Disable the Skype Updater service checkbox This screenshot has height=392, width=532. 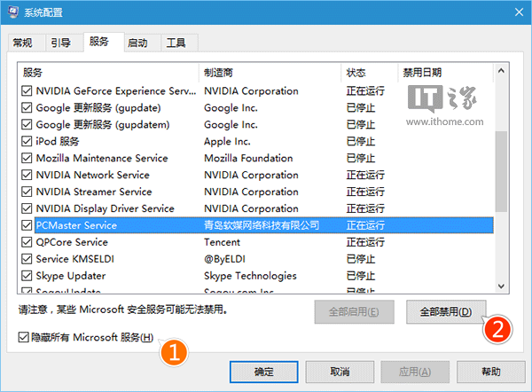click(x=27, y=276)
